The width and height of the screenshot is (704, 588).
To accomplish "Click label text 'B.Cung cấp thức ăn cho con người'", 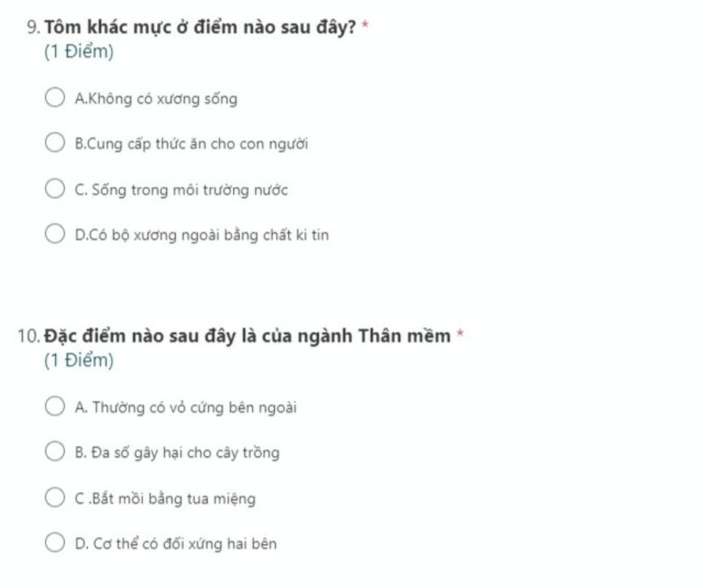I will (191, 144).
